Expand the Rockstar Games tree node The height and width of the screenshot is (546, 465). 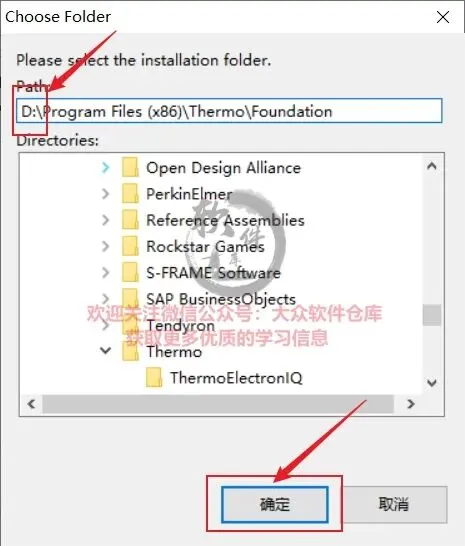coord(106,246)
